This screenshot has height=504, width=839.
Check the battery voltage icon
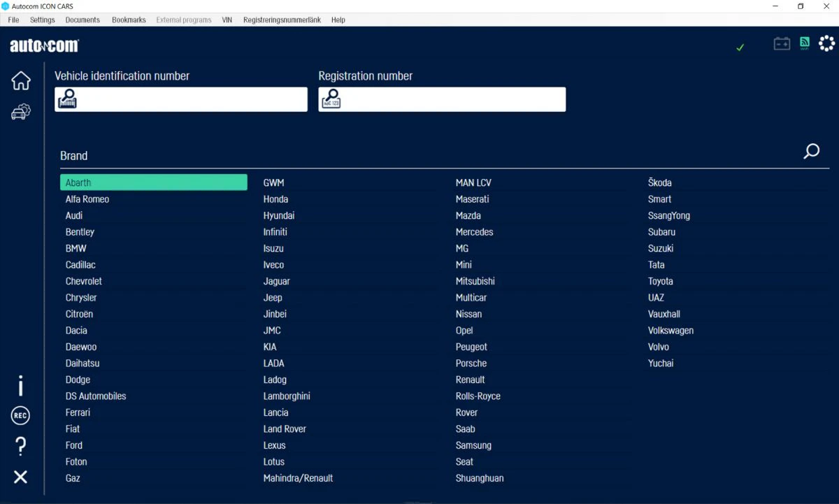pos(782,44)
